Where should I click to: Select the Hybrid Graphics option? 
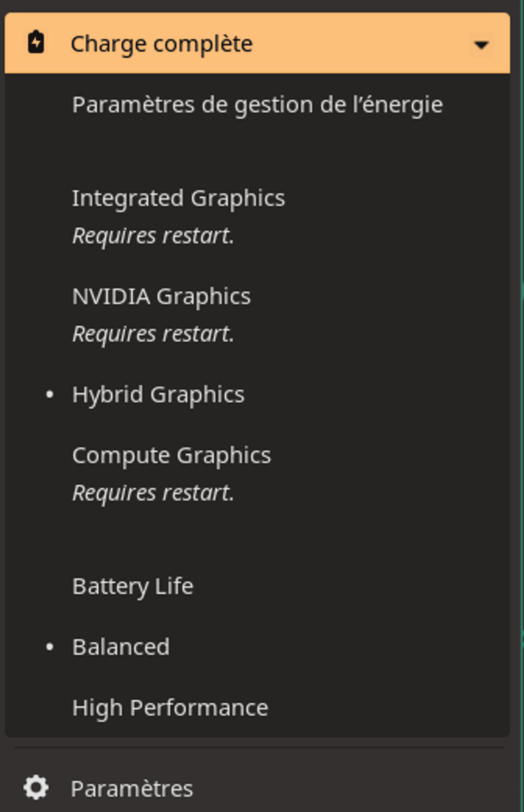158,394
